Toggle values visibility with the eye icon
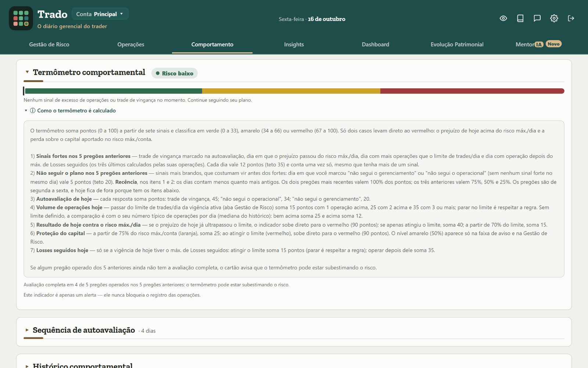The height and width of the screenshot is (368, 588). pyautogui.click(x=503, y=18)
